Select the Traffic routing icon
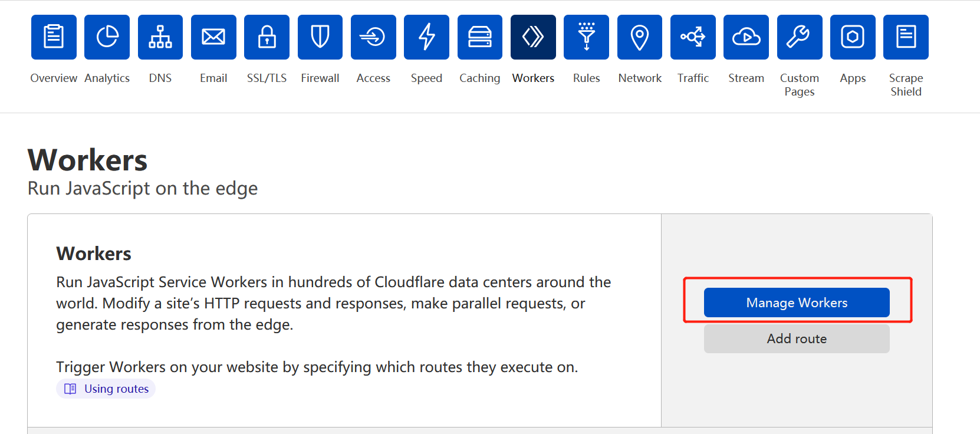 coord(693,37)
